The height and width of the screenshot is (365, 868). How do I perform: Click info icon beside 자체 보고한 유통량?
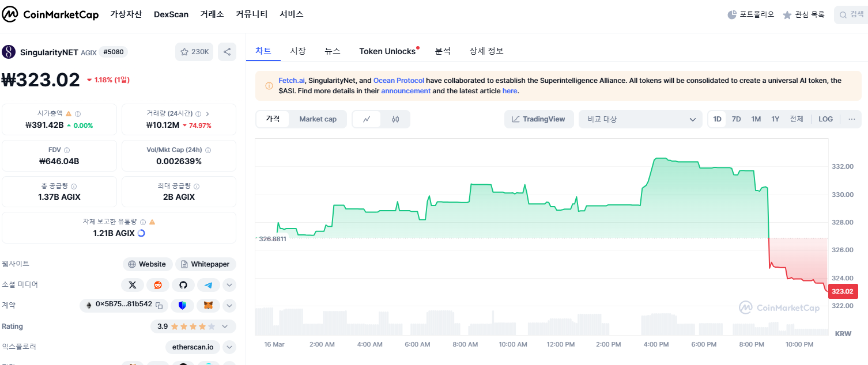(142, 222)
